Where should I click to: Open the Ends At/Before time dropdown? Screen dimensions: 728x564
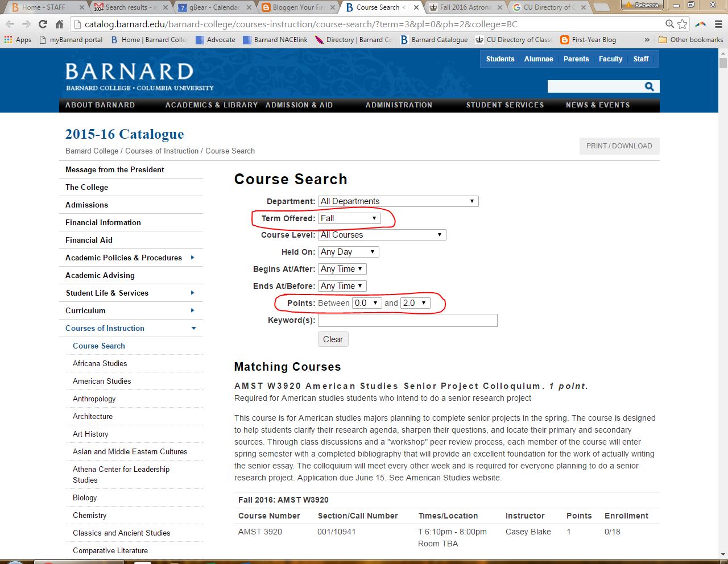pyautogui.click(x=342, y=286)
